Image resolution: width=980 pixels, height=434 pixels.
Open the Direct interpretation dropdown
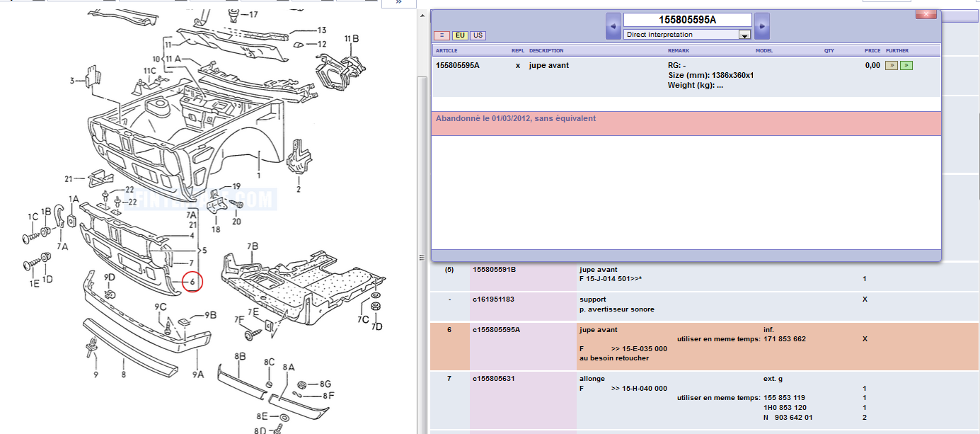pyautogui.click(x=744, y=35)
